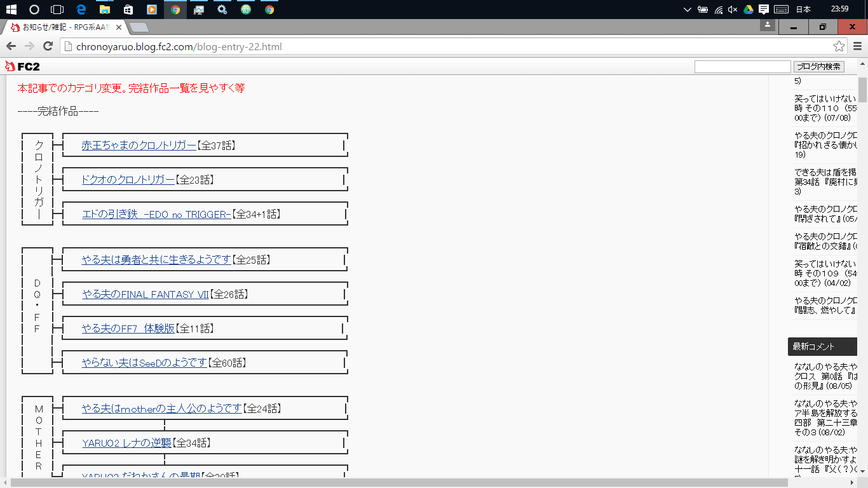Open やる夫のFF7 体験版 link
Image resolution: width=868 pixels, height=488 pixels.
[128, 329]
